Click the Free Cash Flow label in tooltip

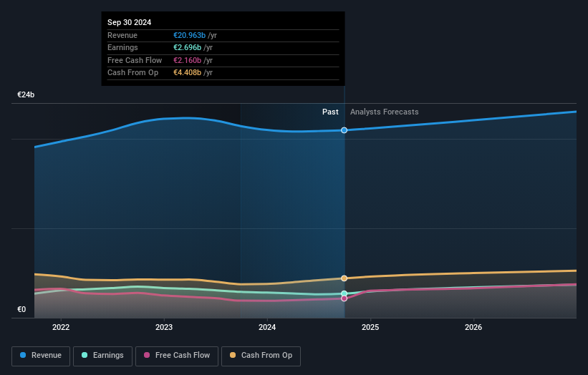(x=135, y=60)
